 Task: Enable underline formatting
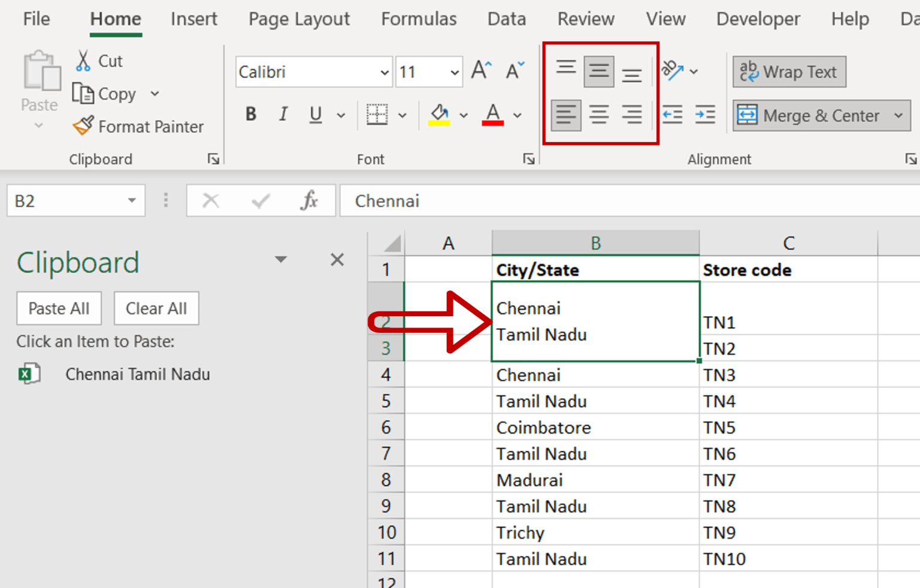pos(315,114)
